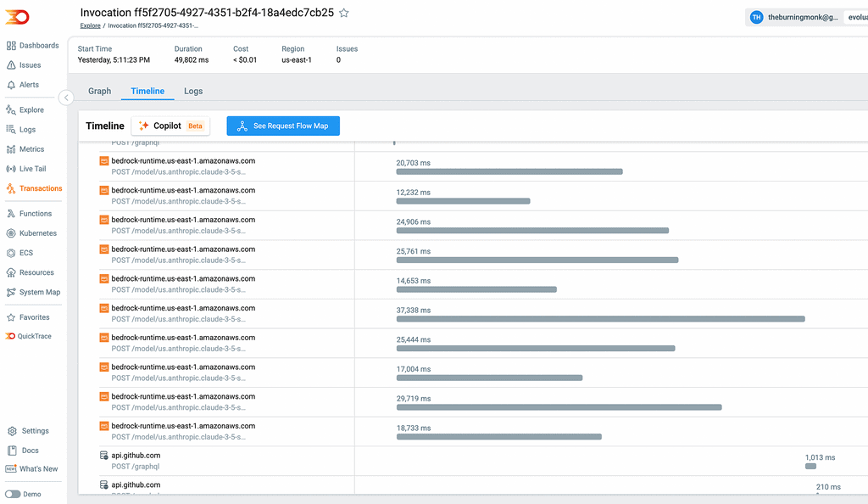The width and height of the screenshot is (868, 504).
Task: Click the 37,338 ms timeline bar
Action: point(600,319)
